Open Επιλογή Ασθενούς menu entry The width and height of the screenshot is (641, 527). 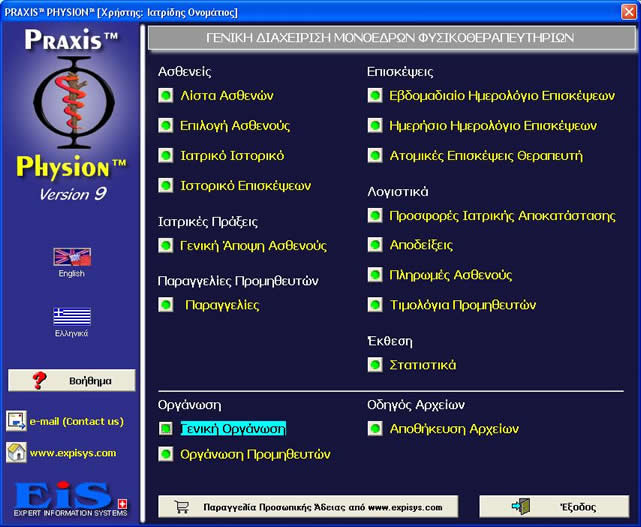click(x=235, y=126)
